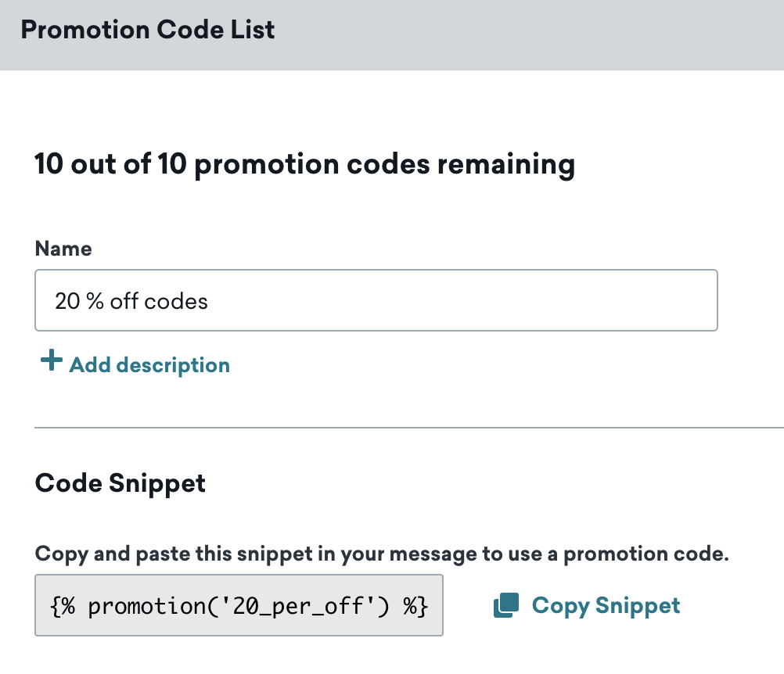This screenshot has height=674, width=784.
Task: Open the Add description link
Action: point(149,365)
